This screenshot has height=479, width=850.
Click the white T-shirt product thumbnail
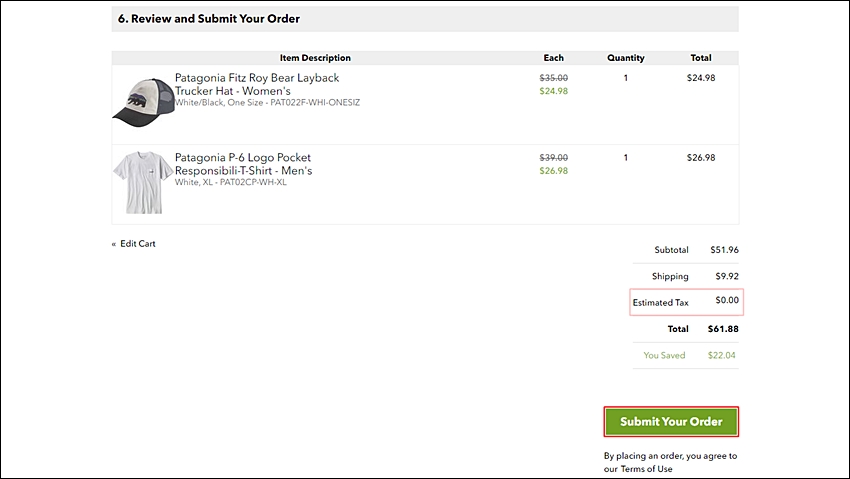(x=143, y=182)
